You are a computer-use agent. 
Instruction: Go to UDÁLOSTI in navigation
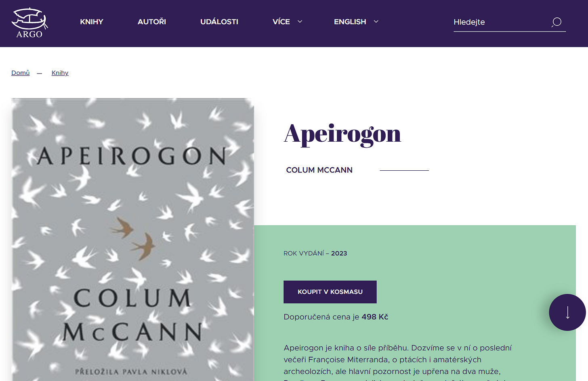coord(219,22)
